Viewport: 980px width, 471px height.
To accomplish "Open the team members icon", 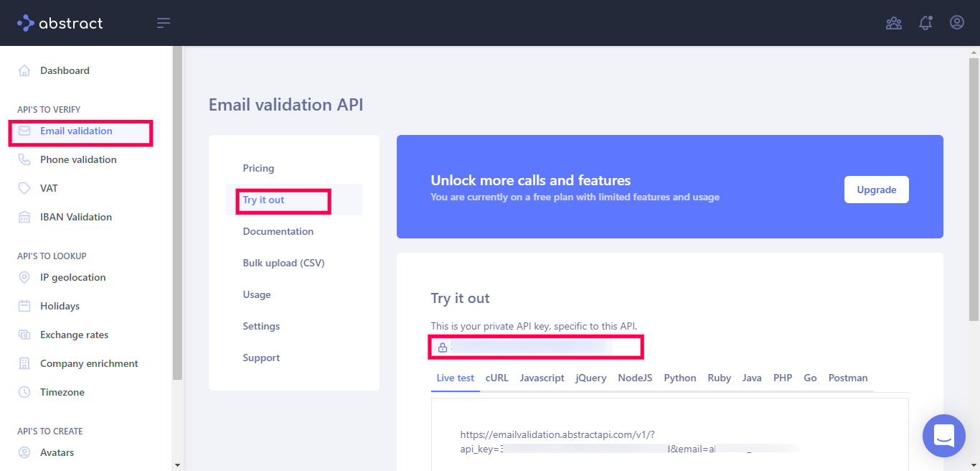I will tap(894, 23).
